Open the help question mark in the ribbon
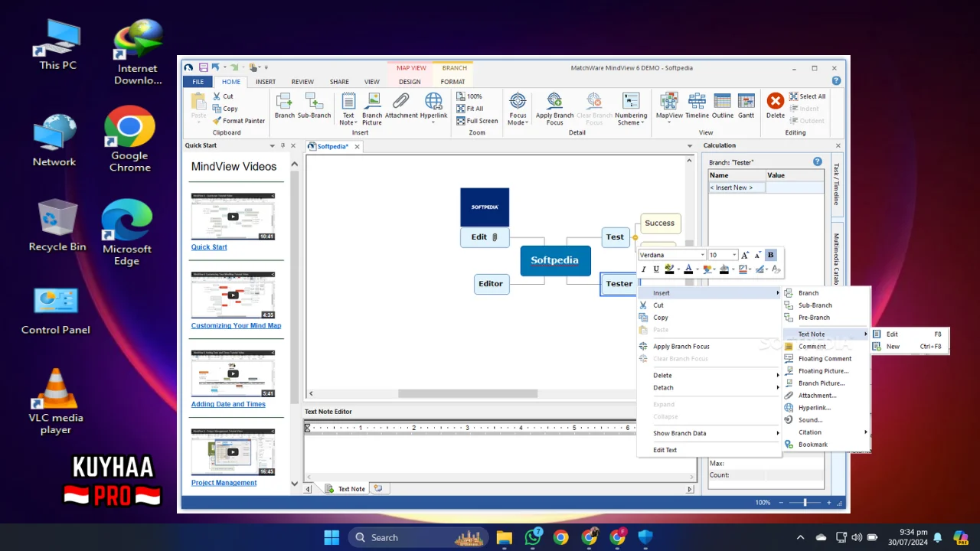Viewport: 980px width, 551px height. point(836,80)
